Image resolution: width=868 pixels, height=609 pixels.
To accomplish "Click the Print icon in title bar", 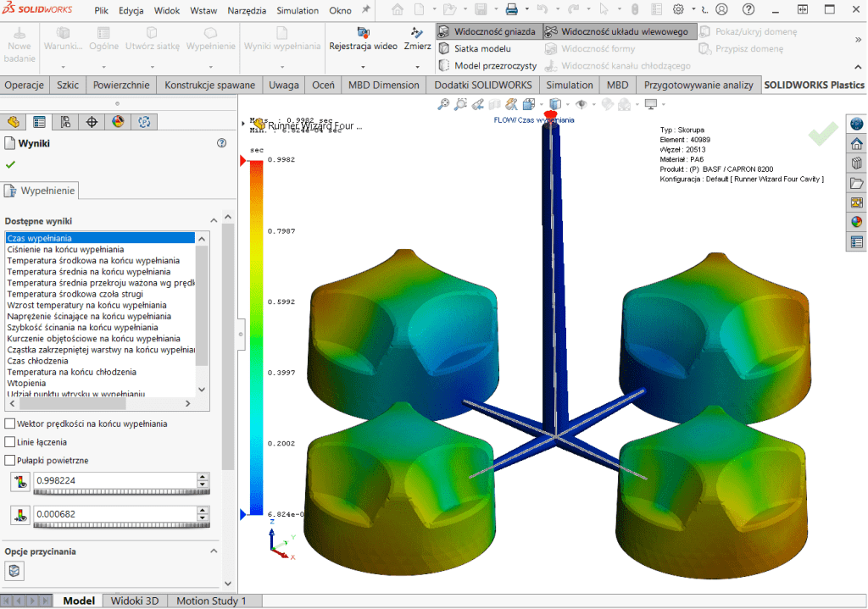I will (512, 9).
